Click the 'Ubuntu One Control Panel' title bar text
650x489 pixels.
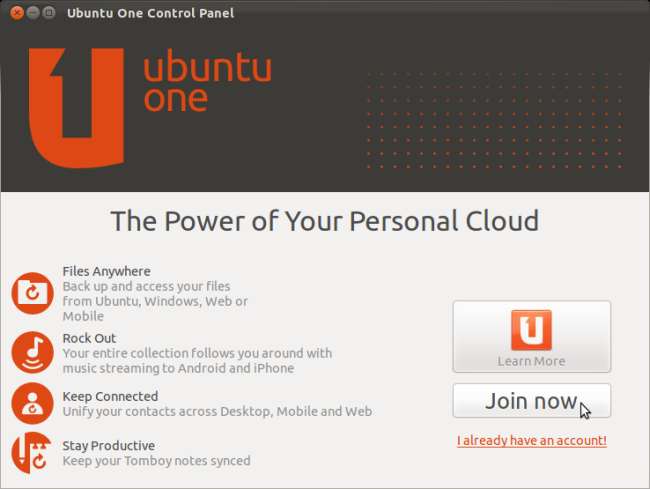coord(150,13)
